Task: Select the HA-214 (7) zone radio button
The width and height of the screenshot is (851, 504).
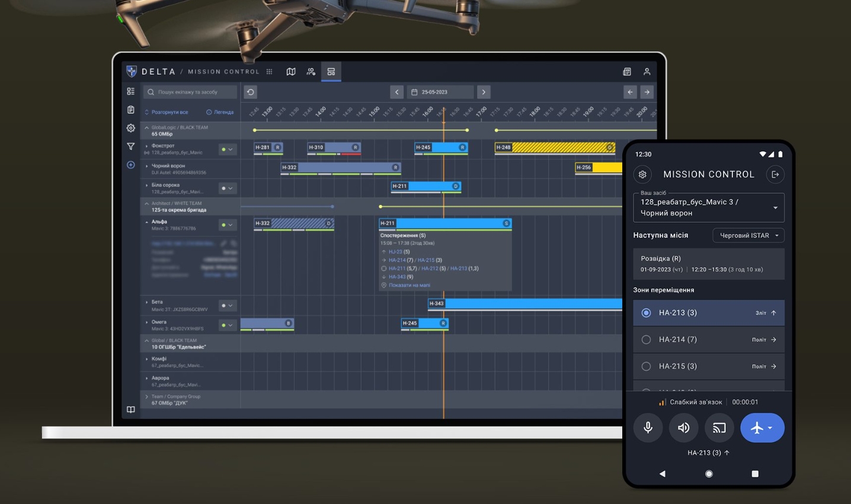Action: click(646, 339)
